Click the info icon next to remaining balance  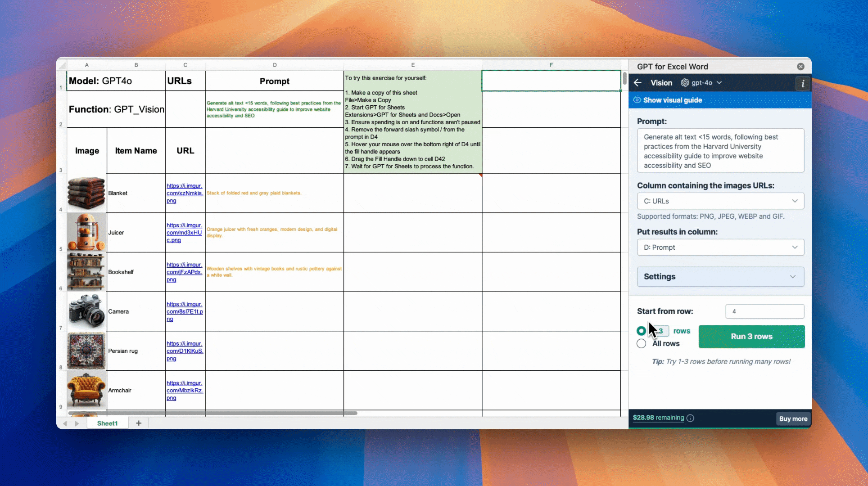coord(690,418)
